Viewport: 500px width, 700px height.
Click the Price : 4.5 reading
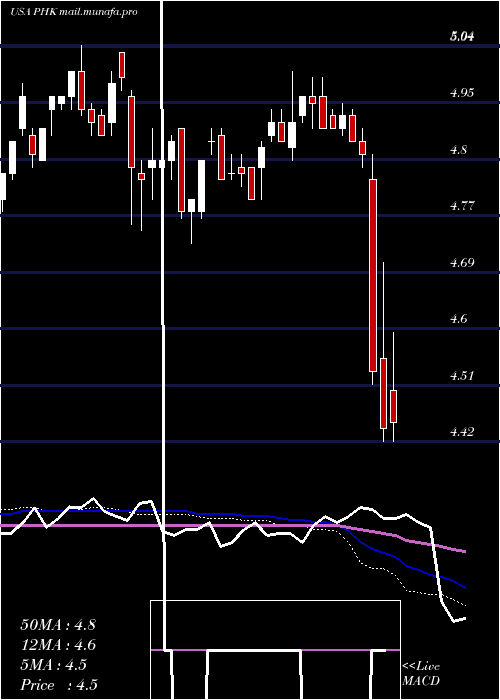tap(59, 685)
